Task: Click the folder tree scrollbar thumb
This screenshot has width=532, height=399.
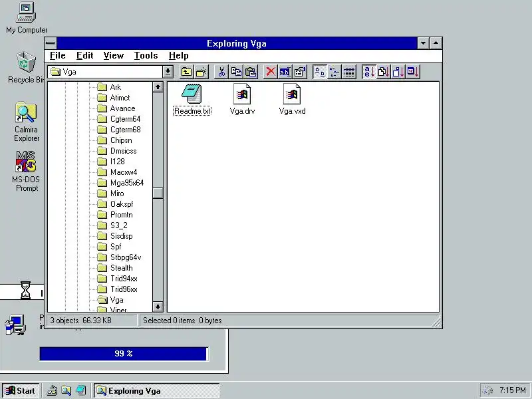Action: tap(158, 193)
